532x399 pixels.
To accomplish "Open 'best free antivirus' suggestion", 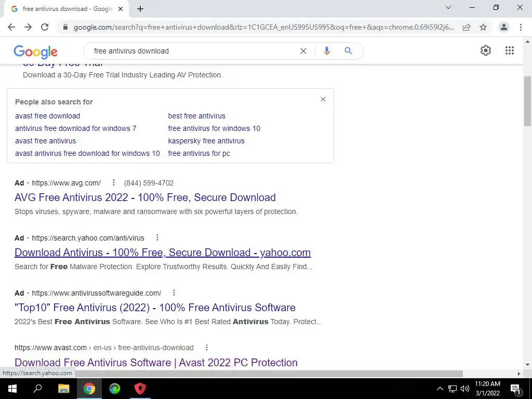I will (x=196, y=116).
